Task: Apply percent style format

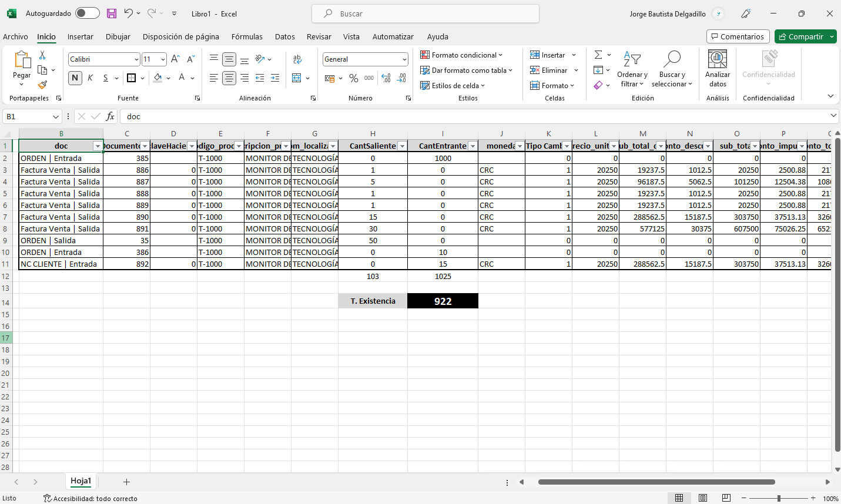Action: point(353,78)
